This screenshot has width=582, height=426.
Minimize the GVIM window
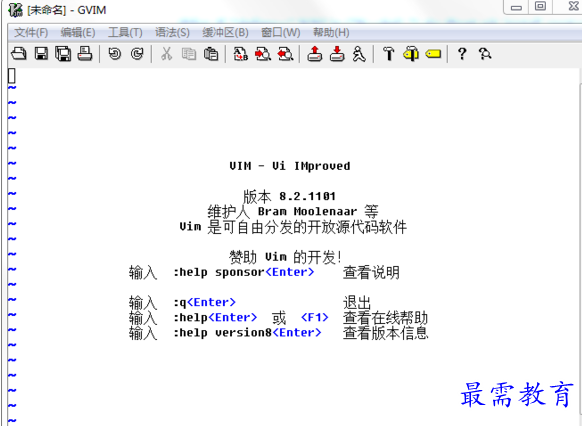516,7
